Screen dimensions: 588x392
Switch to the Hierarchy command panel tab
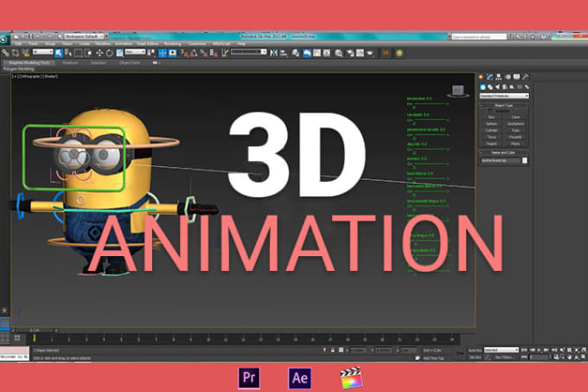point(498,77)
